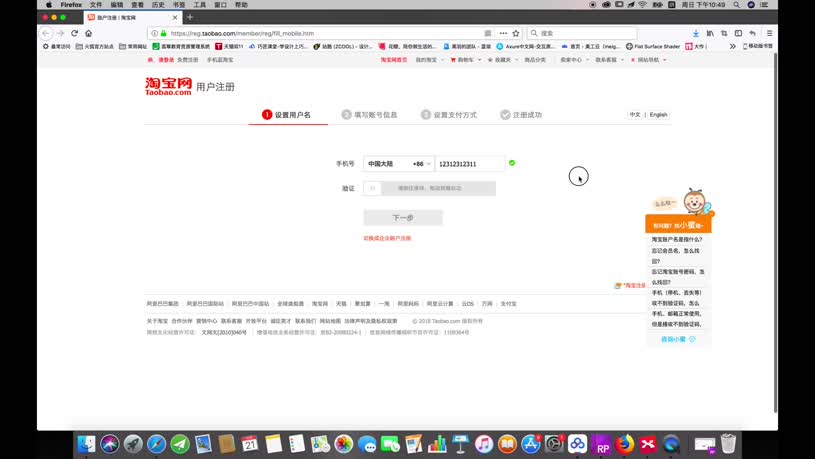This screenshot has width=815, height=459.
Task: Expand the 网站导航 dropdown
Action: [x=649, y=60]
